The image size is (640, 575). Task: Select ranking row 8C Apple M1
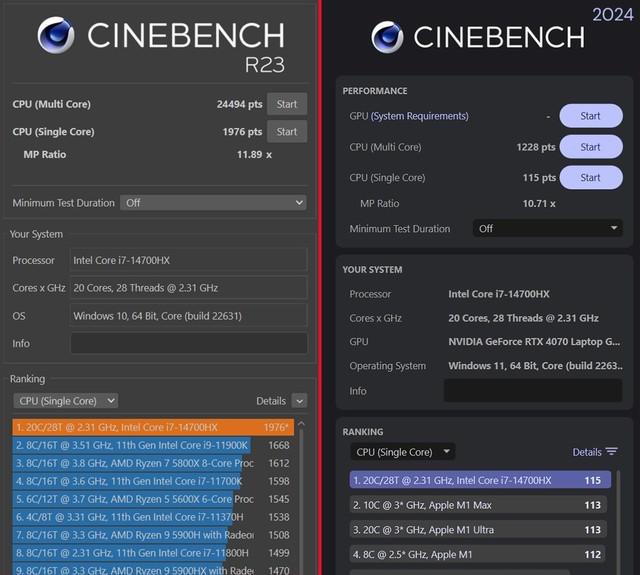(478, 555)
